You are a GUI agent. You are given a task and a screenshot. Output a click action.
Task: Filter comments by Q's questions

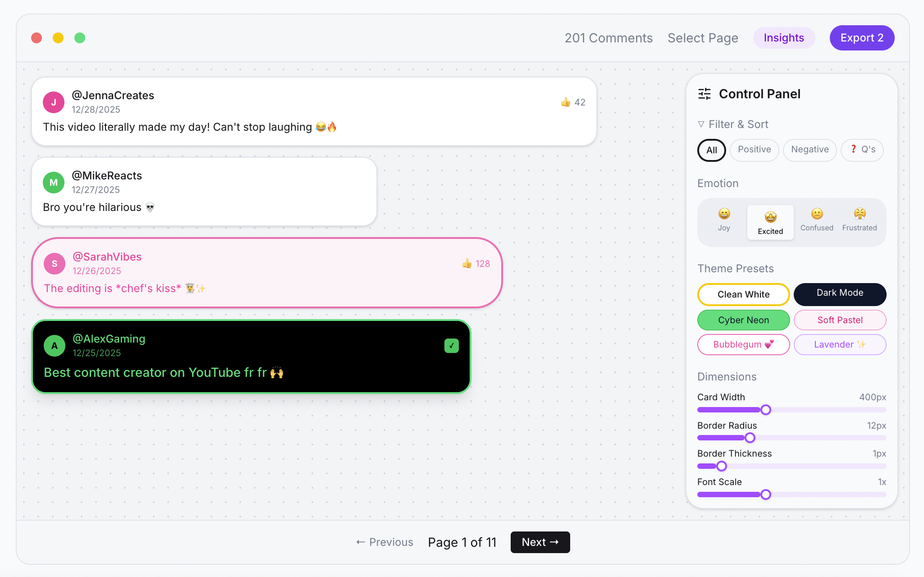[862, 150]
